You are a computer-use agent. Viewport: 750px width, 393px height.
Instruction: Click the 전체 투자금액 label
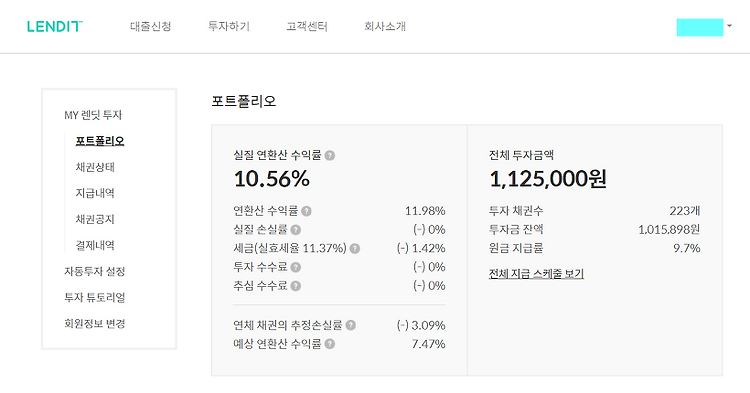point(521,155)
